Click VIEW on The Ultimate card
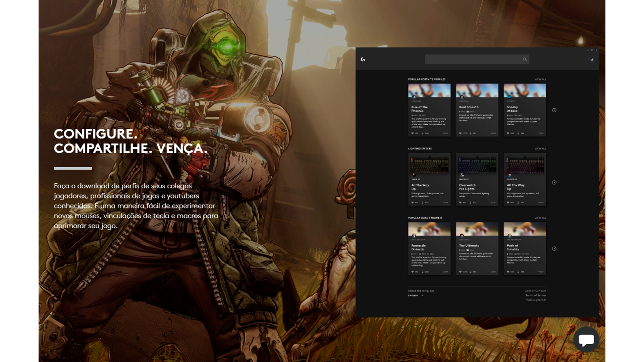The image size is (644, 362). [x=493, y=272]
